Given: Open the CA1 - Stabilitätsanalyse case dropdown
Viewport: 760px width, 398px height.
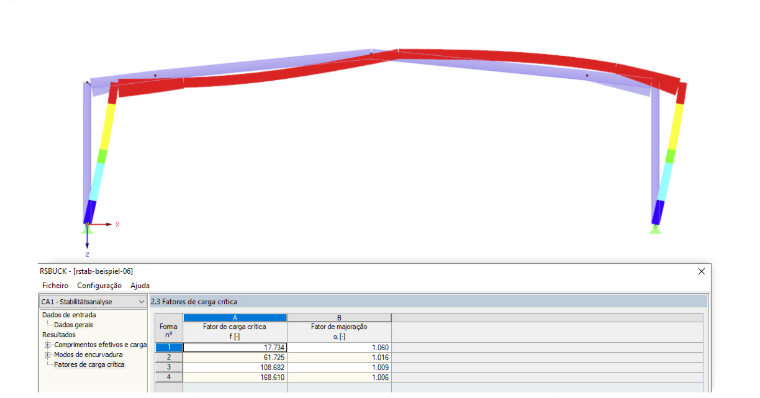Looking at the screenshot, I should coord(93,302).
